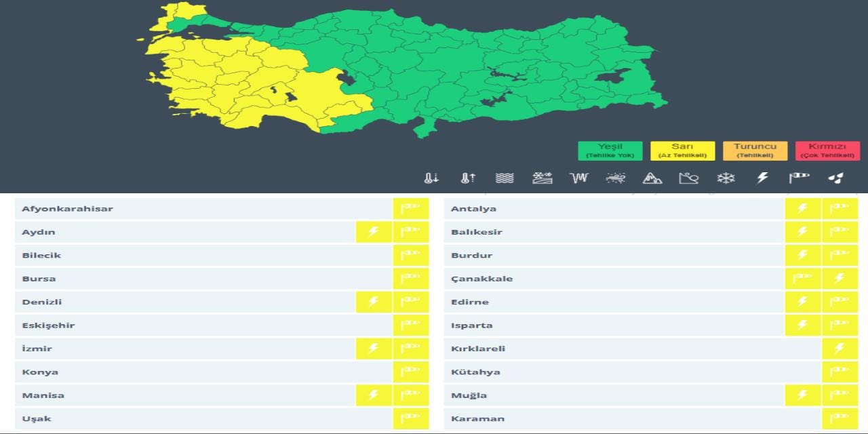Select the high temperature warning icon
The height and width of the screenshot is (434, 868).
(x=467, y=178)
